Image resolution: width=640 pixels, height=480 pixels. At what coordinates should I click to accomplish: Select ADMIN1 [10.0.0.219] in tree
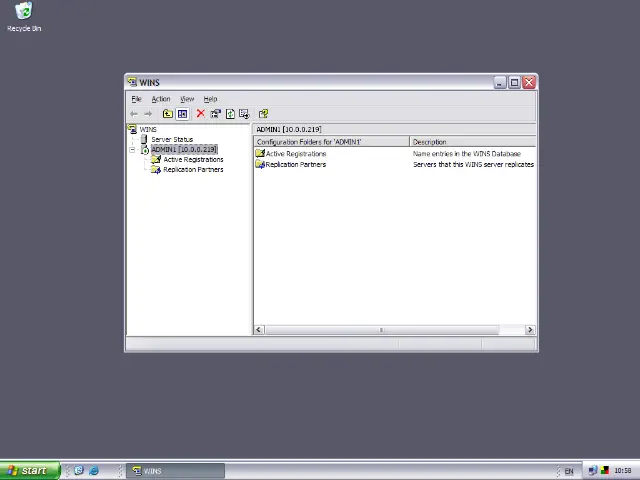pyautogui.click(x=184, y=149)
